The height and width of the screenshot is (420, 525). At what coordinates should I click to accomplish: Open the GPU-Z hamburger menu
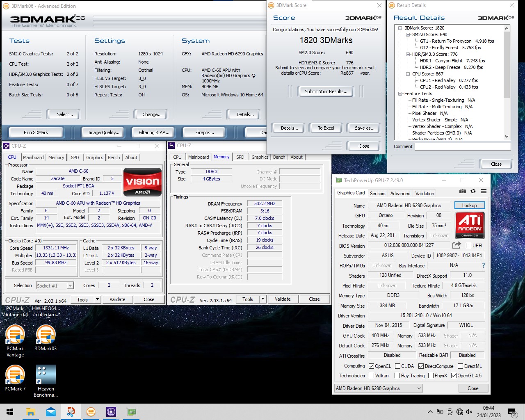[484, 191]
